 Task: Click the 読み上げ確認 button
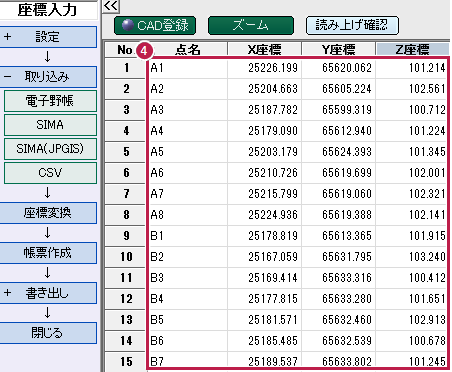[x=352, y=26]
